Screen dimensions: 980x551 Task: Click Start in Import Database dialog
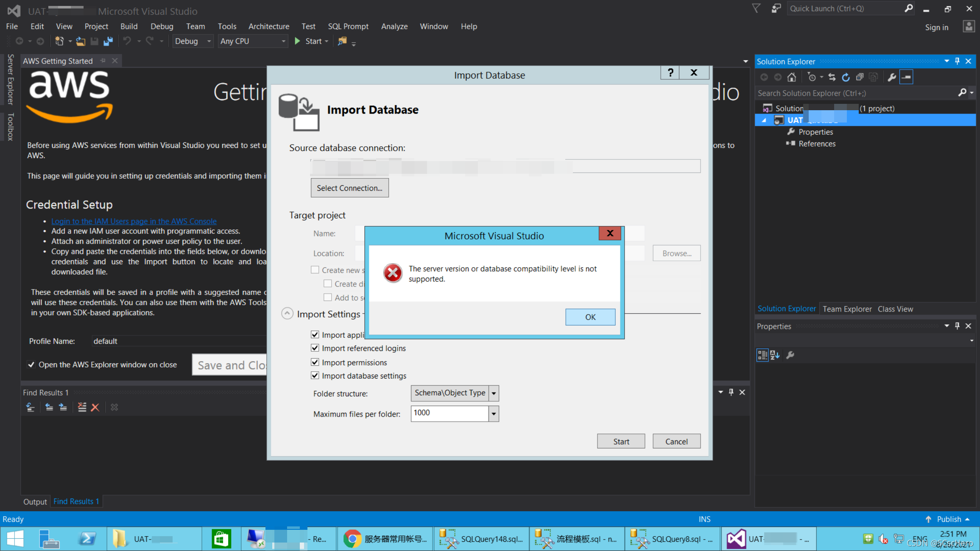coord(621,441)
